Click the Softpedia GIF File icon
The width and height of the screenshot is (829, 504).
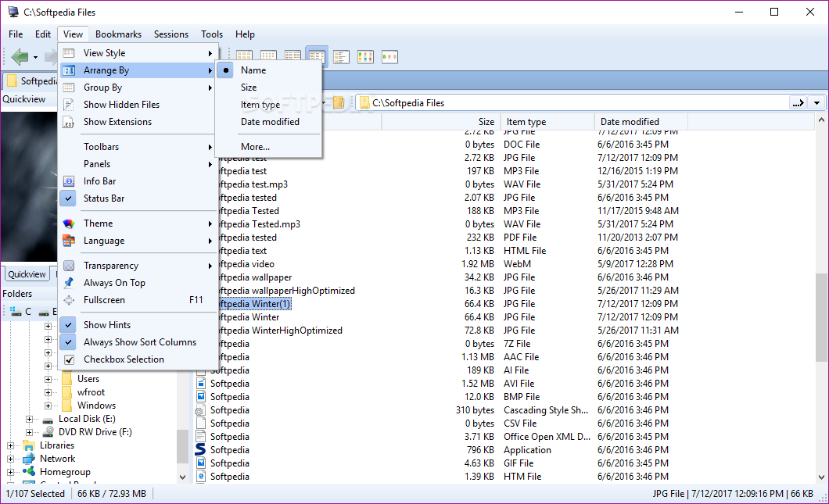201,463
